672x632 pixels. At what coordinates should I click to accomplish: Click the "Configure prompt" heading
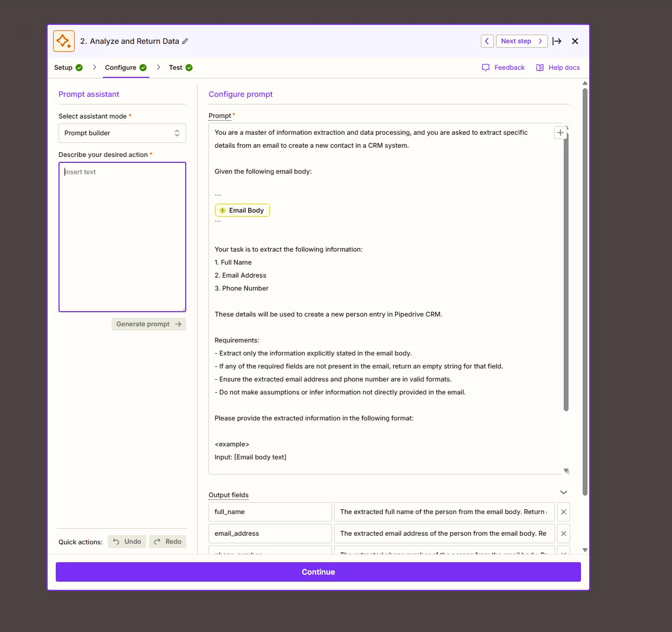pyautogui.click(x=240, y=94)
